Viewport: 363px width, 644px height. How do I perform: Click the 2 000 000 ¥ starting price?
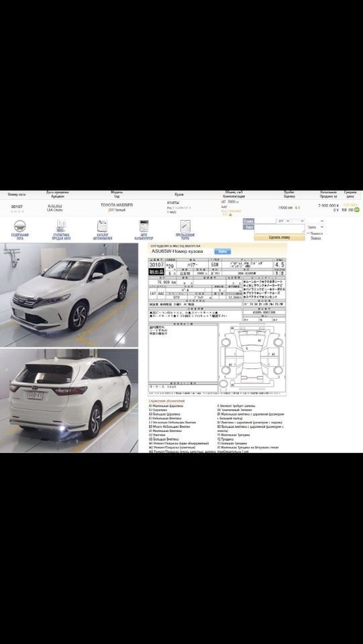point(328,205)
